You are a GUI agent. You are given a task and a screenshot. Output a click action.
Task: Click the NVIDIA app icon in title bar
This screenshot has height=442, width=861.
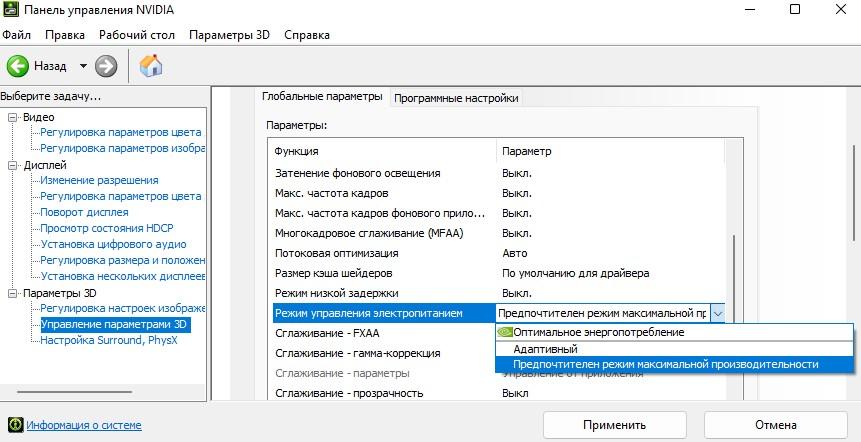pyautogui.click(x=10, y=10)
